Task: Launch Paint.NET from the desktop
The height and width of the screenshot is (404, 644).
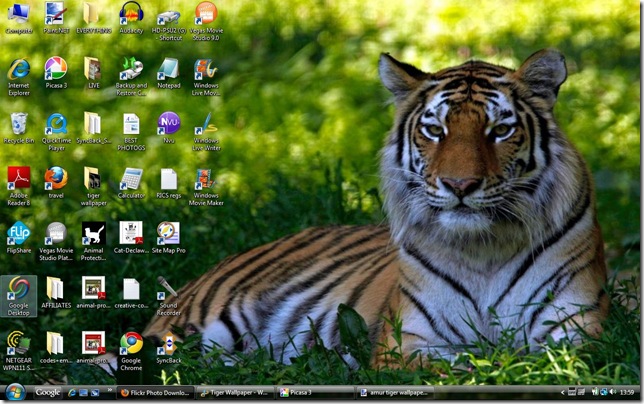Action: (x=56, y=18)
